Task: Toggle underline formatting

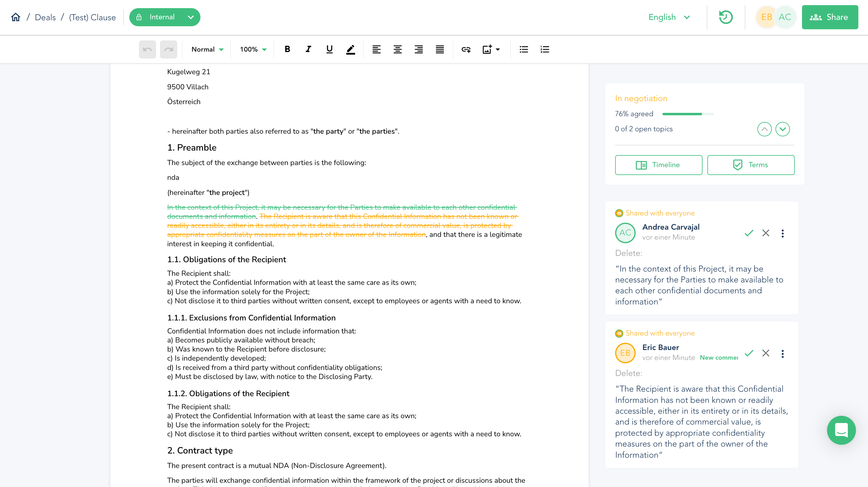Action: coord(329,49)
